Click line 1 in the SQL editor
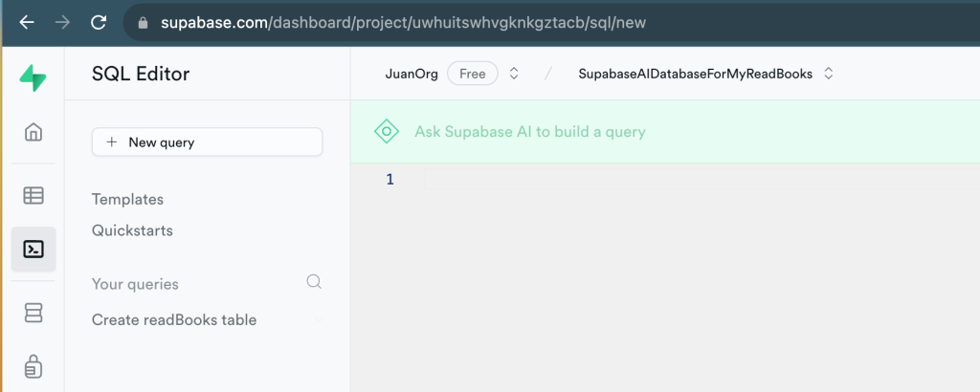This screenshot has height=392, width=980. pyautogui.click(x=702, y=180)
